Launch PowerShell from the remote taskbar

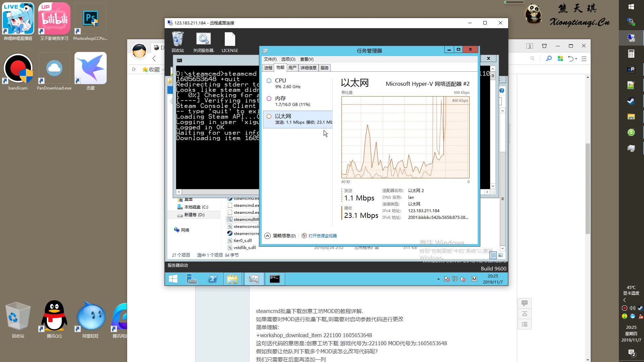(x=213, y=279)
